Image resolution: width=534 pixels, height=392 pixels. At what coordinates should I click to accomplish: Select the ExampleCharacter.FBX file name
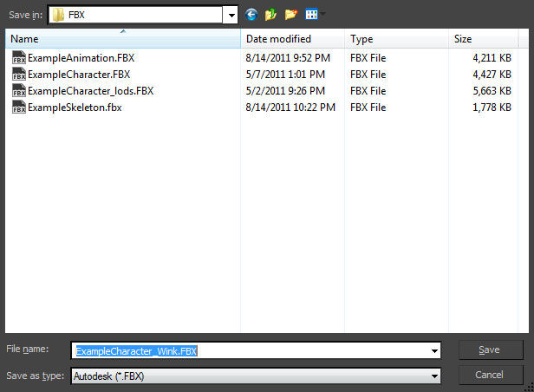click(79, 75)
